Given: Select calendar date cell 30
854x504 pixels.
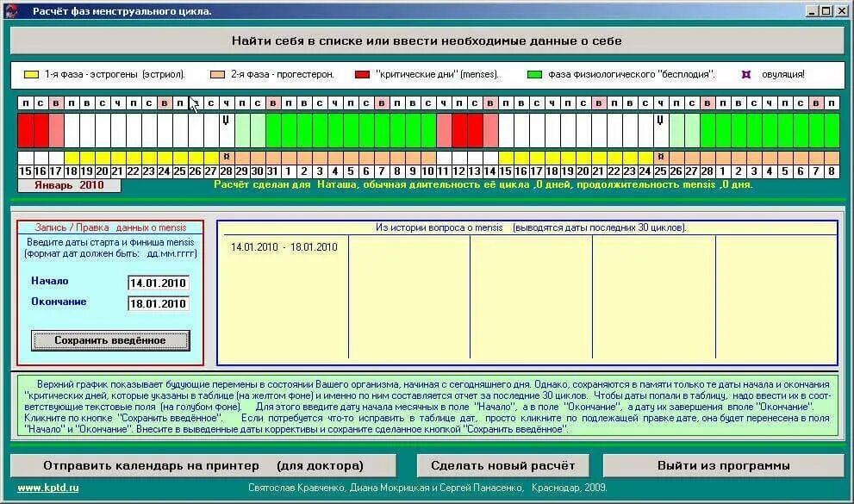Looking at the screenshot, I should [x=258, y=171].
